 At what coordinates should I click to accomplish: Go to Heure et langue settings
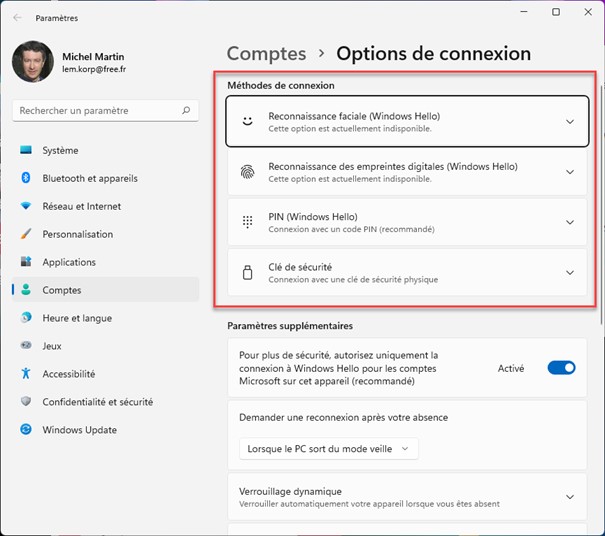coord(77,318)
